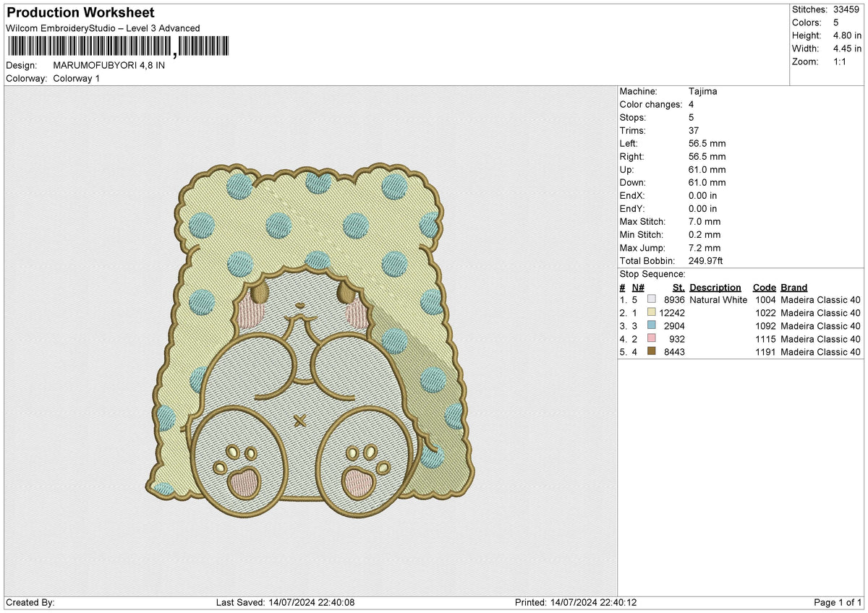Click thread code '1004'
Viewport: 868px width, 613px height.
click(x=765, y=300)
